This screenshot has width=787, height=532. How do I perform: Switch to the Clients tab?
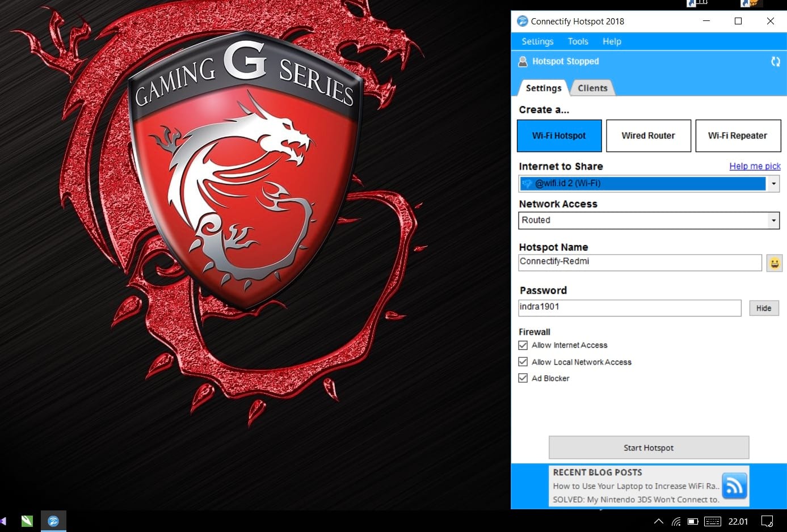pos(592,88)
